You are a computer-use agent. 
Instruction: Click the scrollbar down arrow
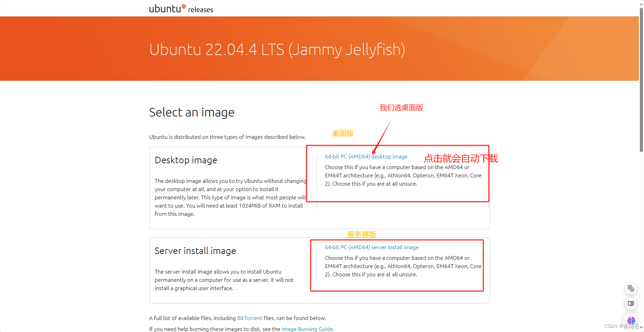point(641,328)
